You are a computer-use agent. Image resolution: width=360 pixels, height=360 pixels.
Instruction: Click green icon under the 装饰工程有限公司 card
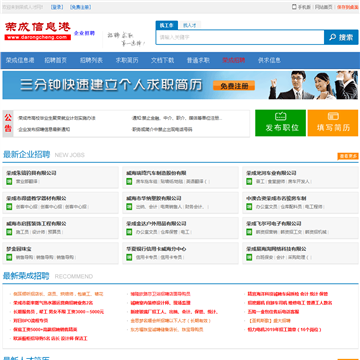click(x=9, y=232)
